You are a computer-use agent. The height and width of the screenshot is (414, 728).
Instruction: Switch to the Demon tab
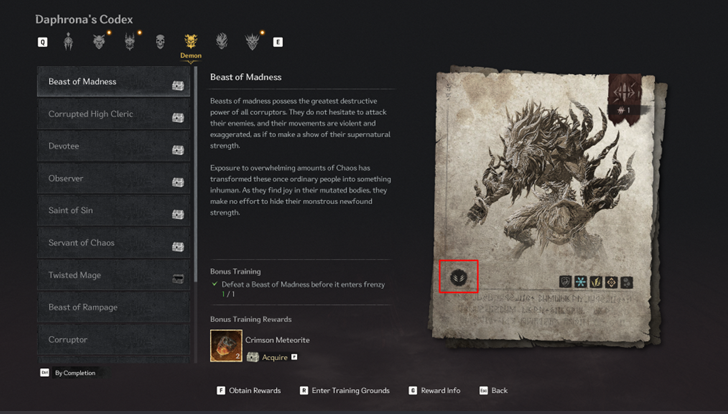(x=191, y=46)
